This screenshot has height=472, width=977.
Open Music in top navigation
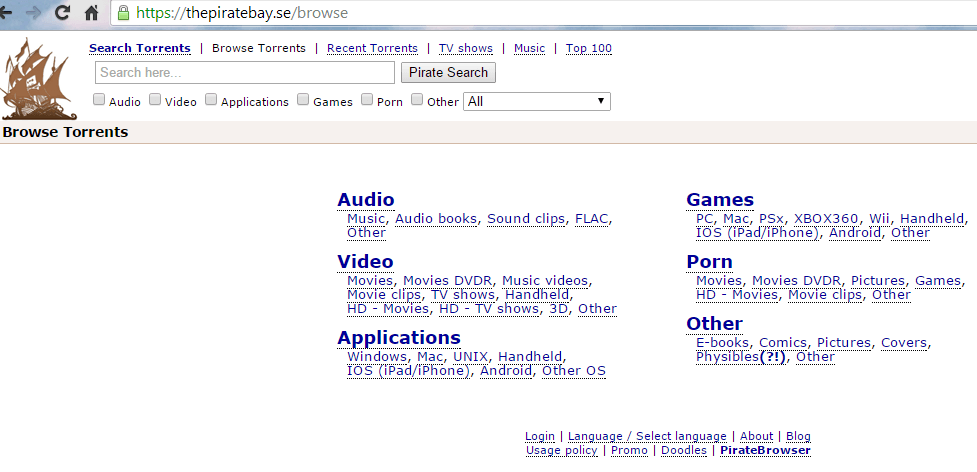click(x=530, y=49)
